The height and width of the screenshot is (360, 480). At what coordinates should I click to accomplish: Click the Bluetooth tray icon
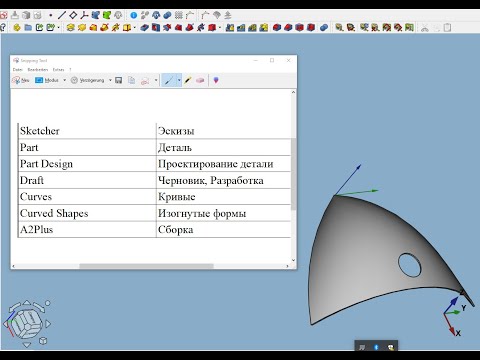click(376, 347)
